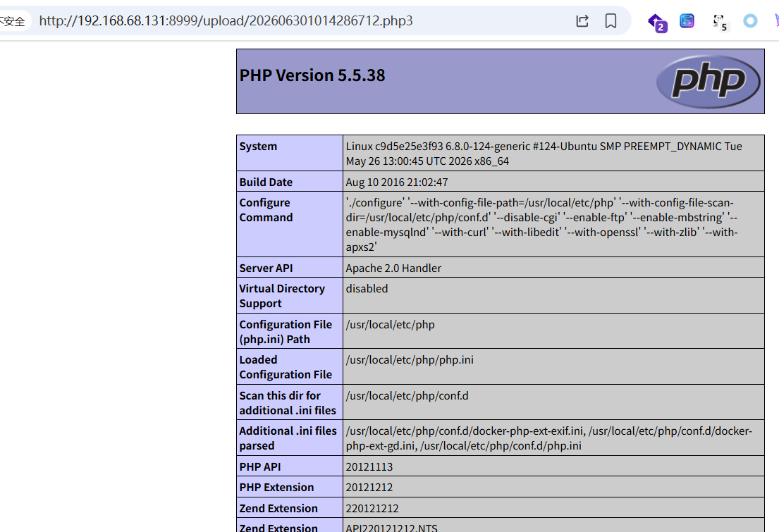The image size is (779, 532).
Task: Select the Server API label
Action: (x=266, y=268)
